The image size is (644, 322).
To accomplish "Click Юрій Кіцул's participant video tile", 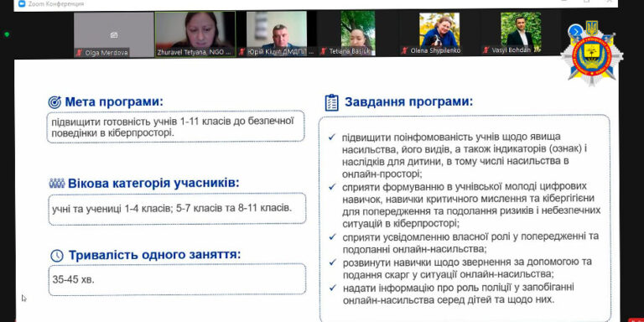I will [x=277, y=34].
